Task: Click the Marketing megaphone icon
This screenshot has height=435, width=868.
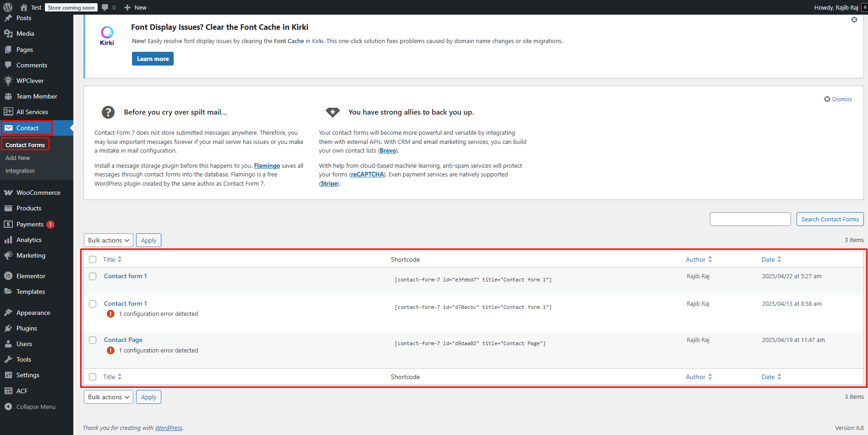Action: pos(8,255)
